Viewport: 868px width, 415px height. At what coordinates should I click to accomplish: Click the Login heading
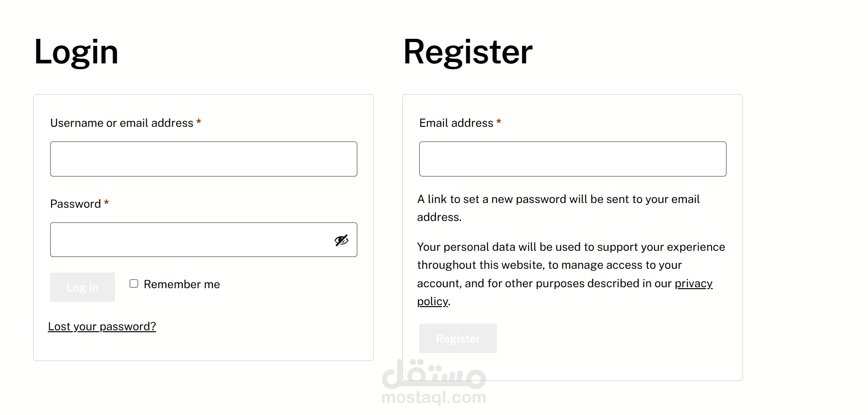(76, 52)
